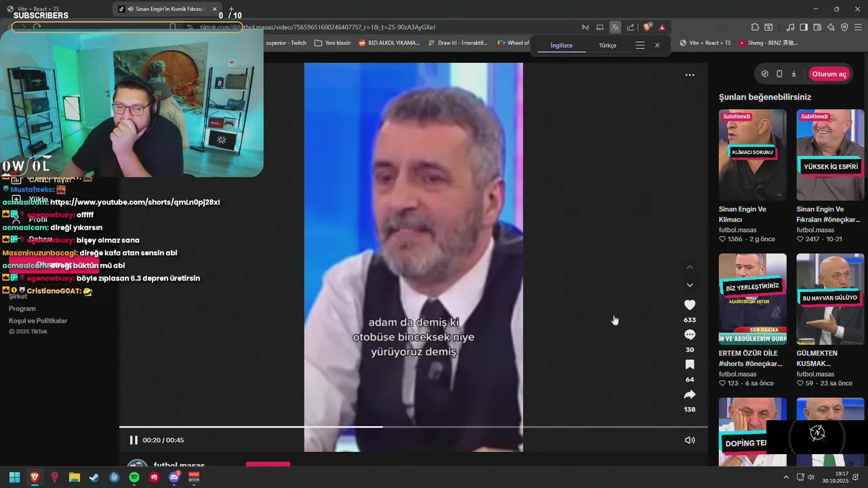The height and width of the screenshot is (488, 868).
Task: Open the YÜKSEK IQ ESPİRİ video thumbnail
Action: [x=830, y=155]
